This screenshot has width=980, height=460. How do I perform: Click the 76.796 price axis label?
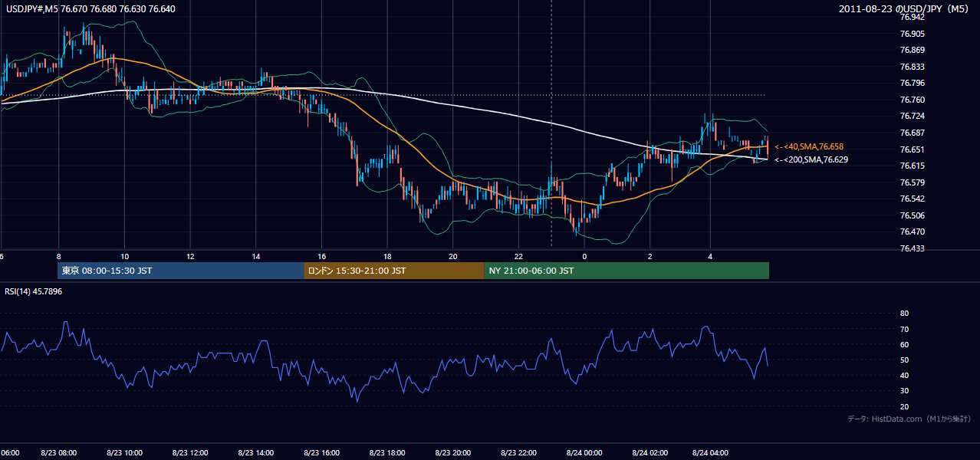913,83
